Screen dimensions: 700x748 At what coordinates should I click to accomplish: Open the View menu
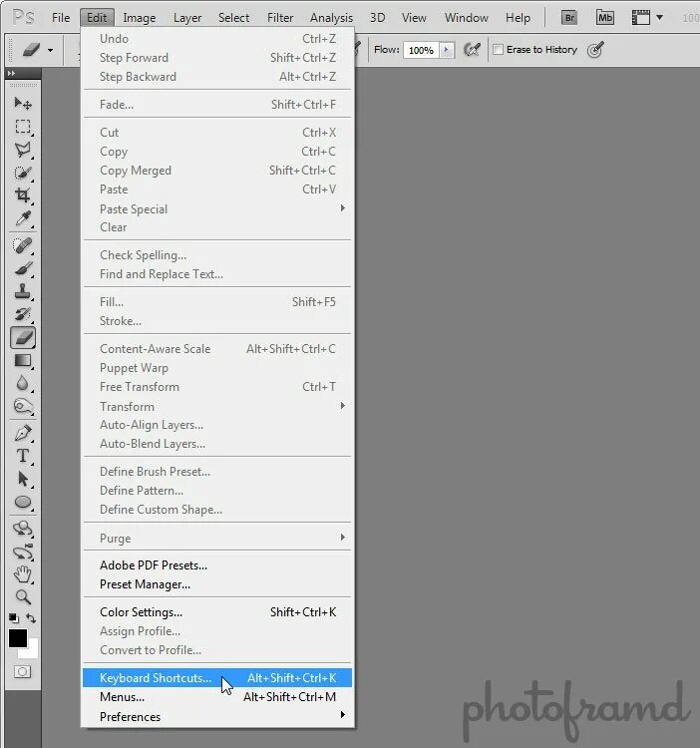click(x=414, y=18)
